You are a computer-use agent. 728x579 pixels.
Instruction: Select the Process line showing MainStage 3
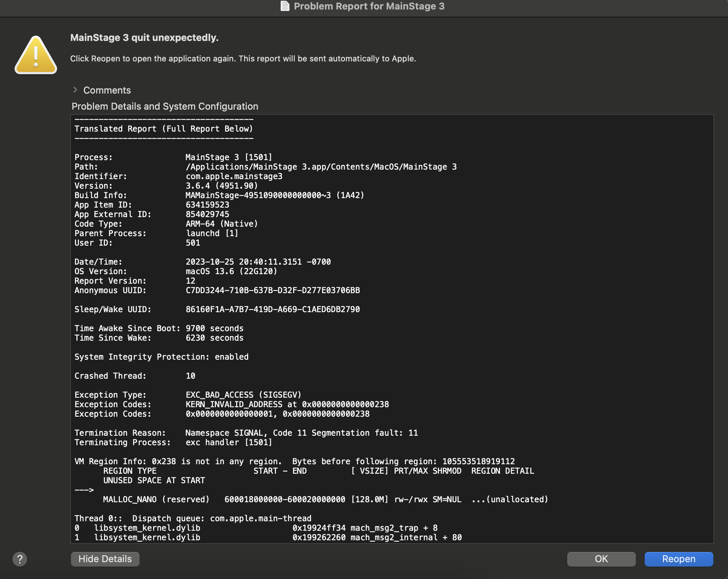pos(173,157)
